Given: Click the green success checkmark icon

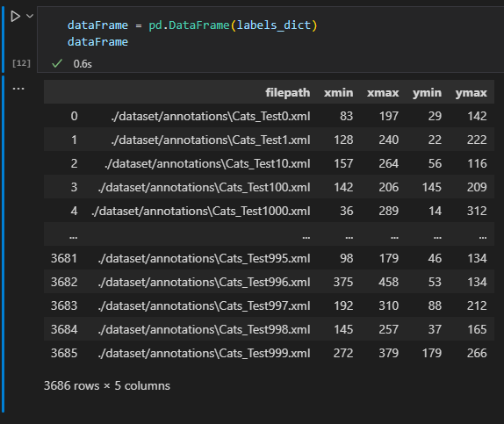Looking at the screenshot, I should [57, 63].
